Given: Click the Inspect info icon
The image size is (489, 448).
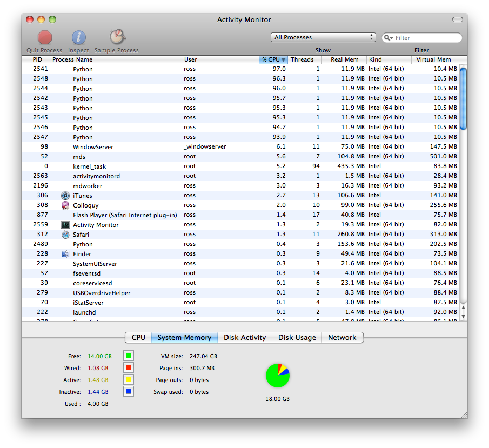Looking at the screenshot, I should click(78, 37).
